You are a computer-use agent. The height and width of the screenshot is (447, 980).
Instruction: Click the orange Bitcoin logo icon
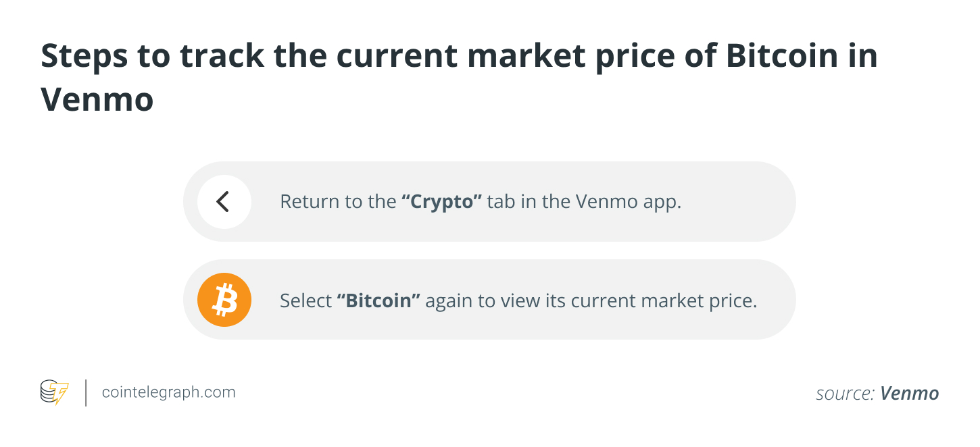[x=224, y=300]
